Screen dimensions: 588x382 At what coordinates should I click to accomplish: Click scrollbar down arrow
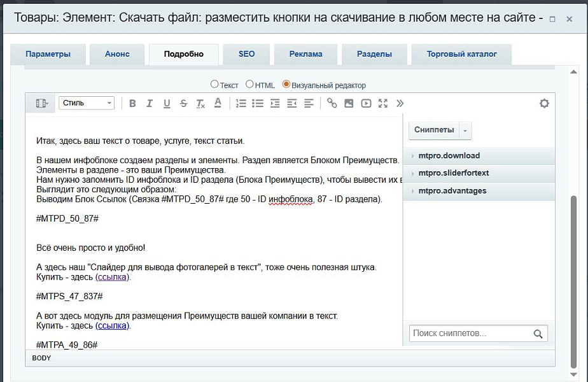pyautogui.click(x=573, y=374)
